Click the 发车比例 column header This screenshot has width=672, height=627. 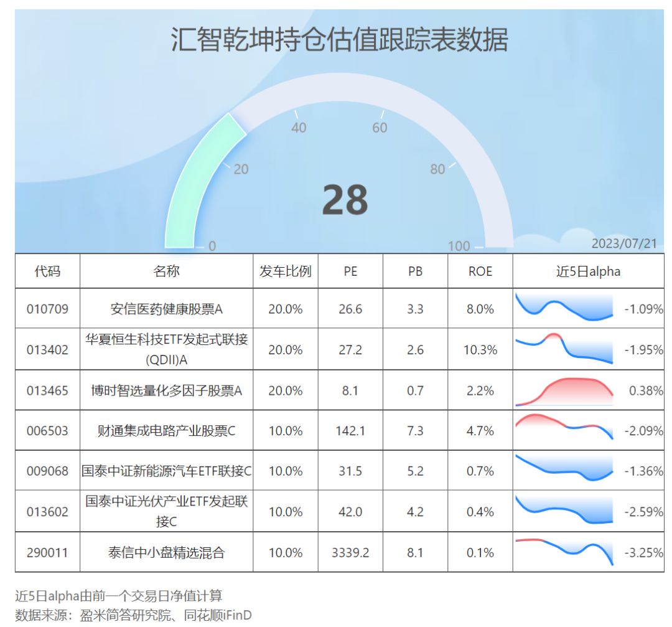tap(286, 271)
